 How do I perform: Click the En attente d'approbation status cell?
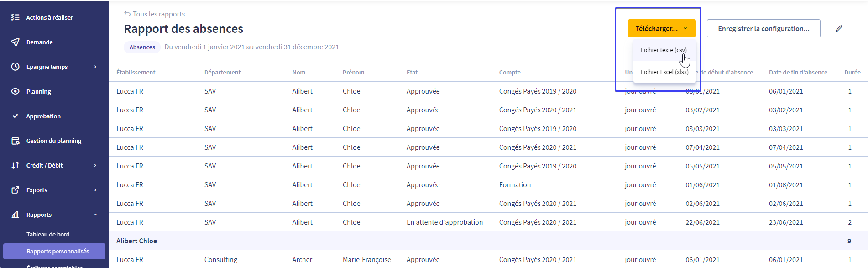(444, 222)
